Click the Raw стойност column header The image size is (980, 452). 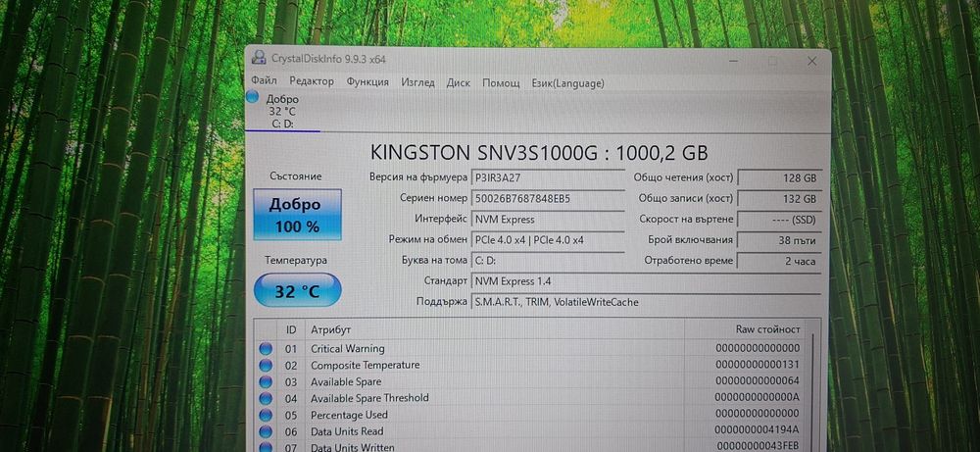[744, 328]
